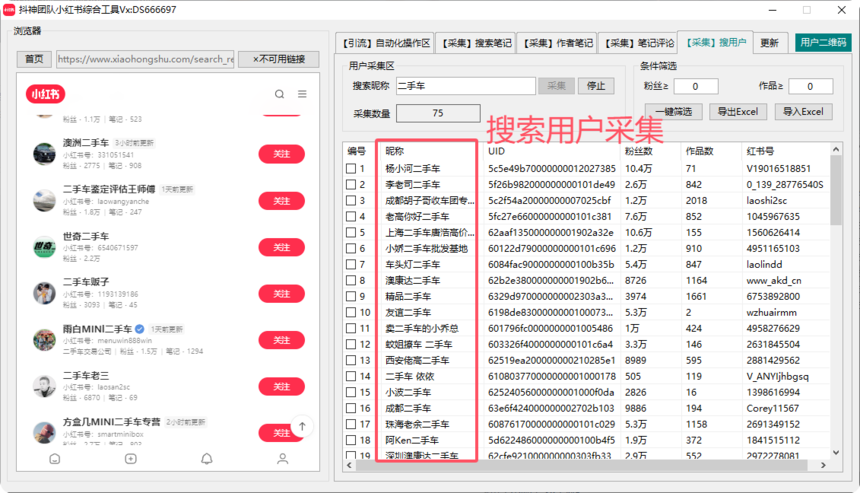Image resolution: width=860 pixels, height=493 pixels.
Task: Tick the checkbox for row 10
Action: point(351,312)
